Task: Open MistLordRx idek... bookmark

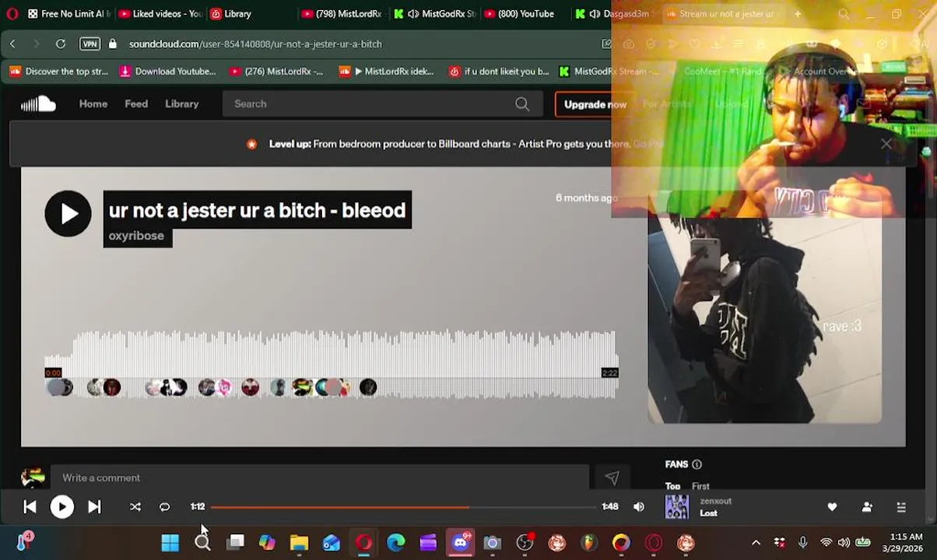Action: coord(386,72)
